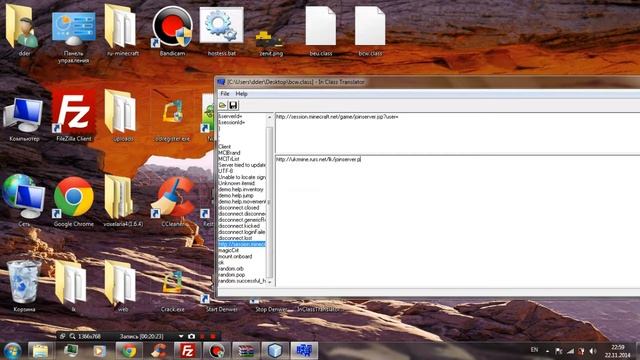Select 'demo.help.inventory' in the string list

pyautogui.click(x=241, y=189)
